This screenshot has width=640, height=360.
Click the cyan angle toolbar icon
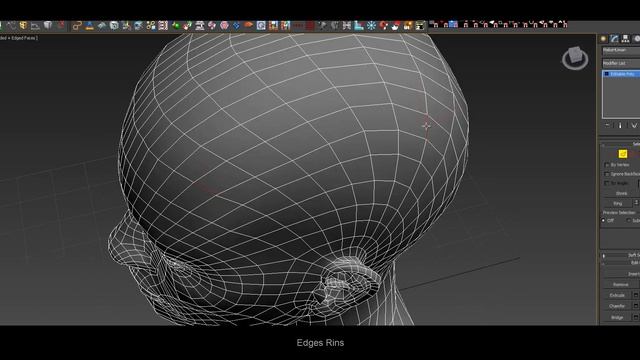[359, 26]
